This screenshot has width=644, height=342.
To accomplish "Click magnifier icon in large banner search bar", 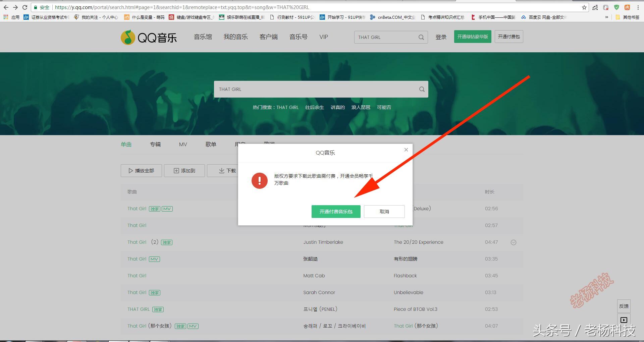I will pos(422,89).
